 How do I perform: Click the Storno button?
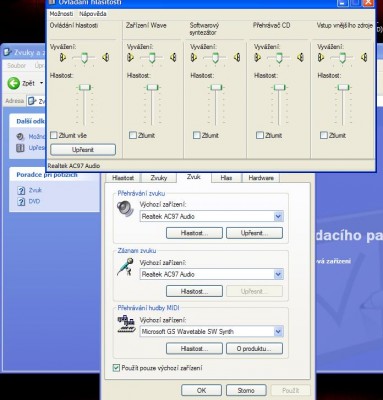(246, 390)
